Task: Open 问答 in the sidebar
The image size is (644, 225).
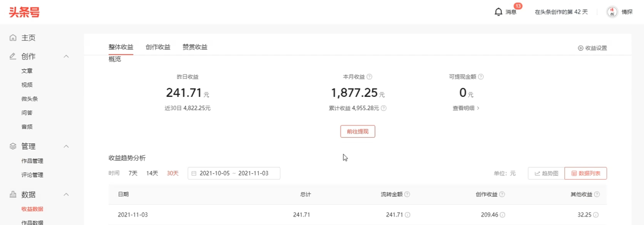Action: (27, 112)
